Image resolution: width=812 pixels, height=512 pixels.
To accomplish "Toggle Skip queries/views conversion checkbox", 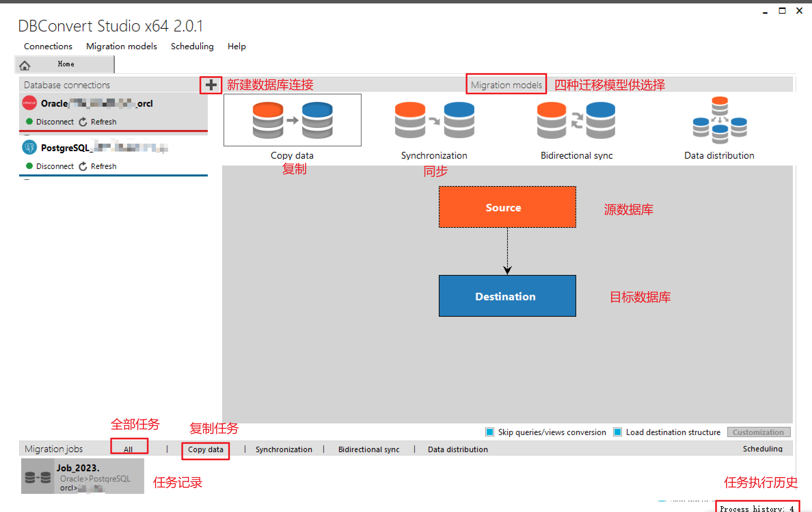I will click(x=490, y=432).
